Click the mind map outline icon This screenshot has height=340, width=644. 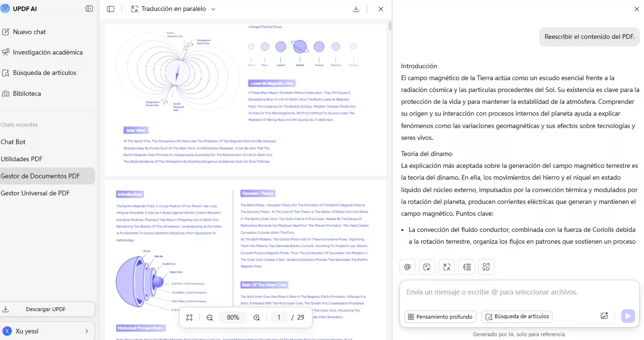coord(467,267)
